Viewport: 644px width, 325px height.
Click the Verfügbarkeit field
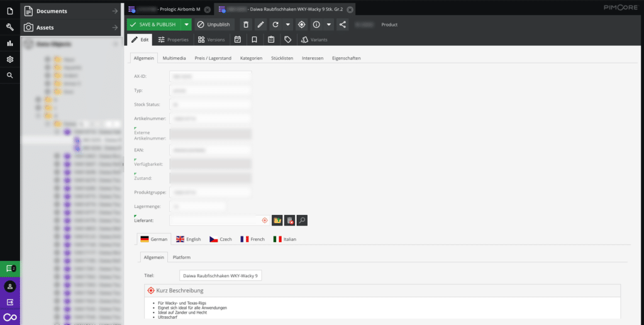tap(210, 164)
